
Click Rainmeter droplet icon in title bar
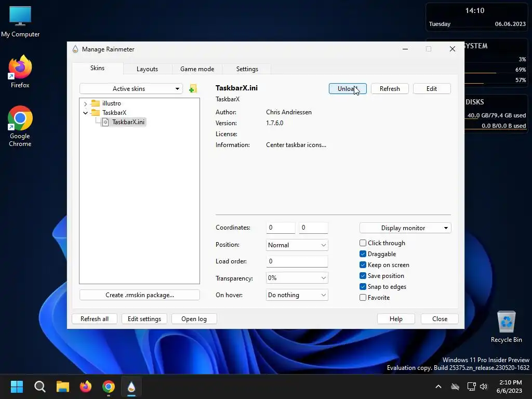coord(75,49)
